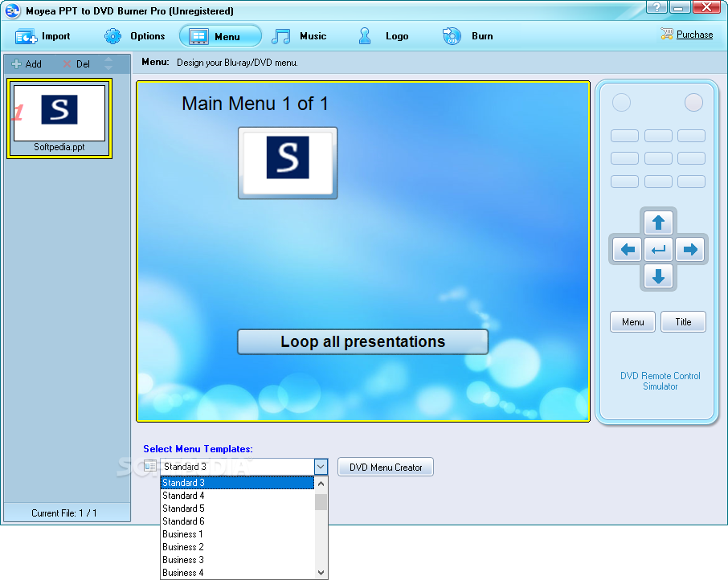728x580 pixels.
Task: Open the Import tab
Action: tap(43, 36)
